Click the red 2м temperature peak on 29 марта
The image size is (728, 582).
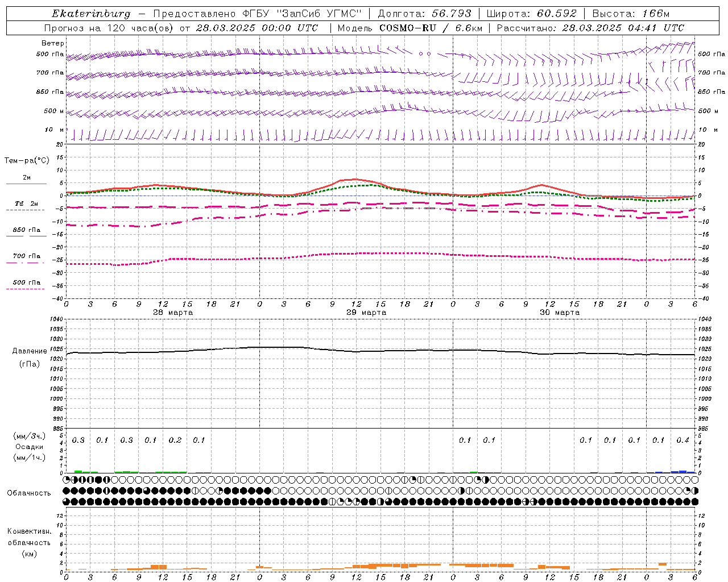(355, 180)
